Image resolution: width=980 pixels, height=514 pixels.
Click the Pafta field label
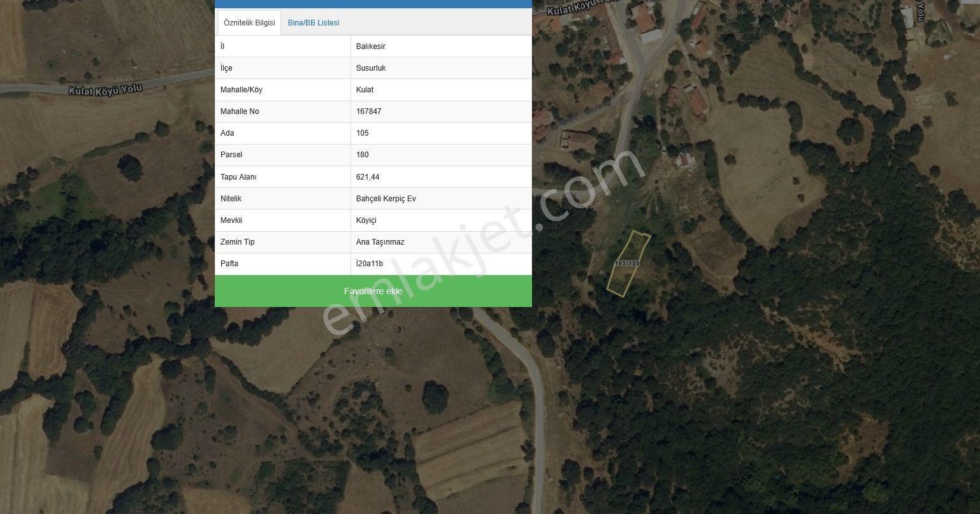(x=229, y=264)
